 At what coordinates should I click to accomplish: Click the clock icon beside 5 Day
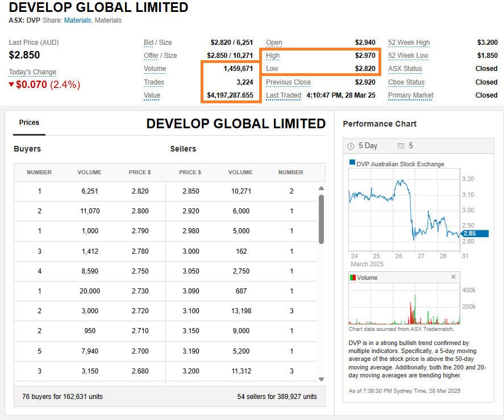click(x=351, y=146)
